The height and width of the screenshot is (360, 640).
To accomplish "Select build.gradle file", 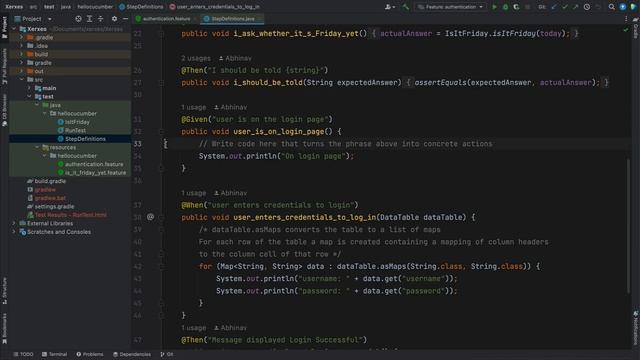I will click(46, 181).
